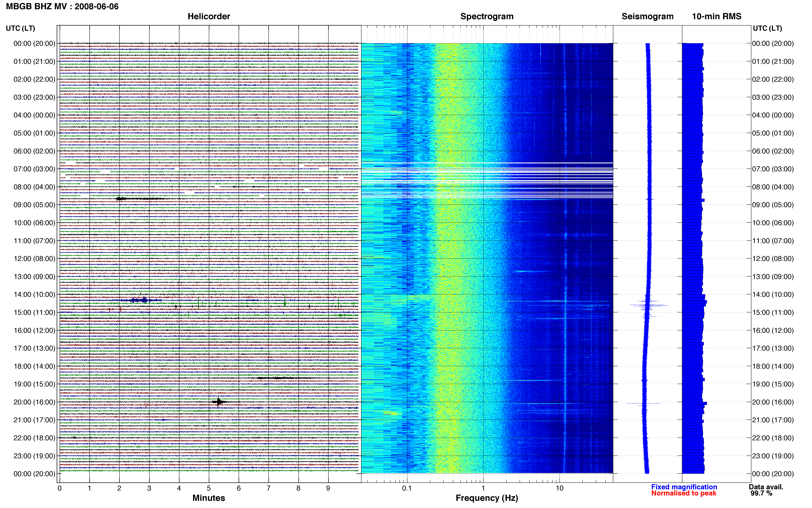
Task: Click the right '19:00 (15:00)' time label
Action: (773, 384)
